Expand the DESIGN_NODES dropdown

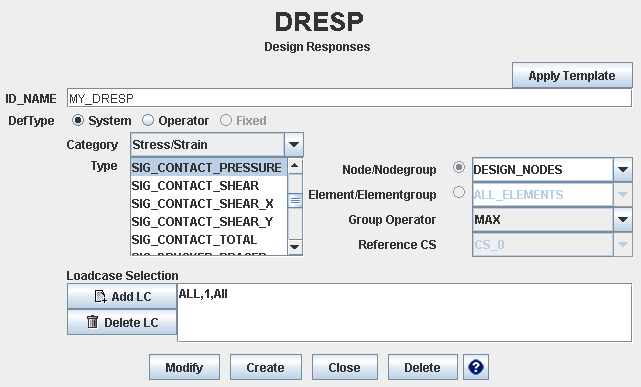tap(623, 170)
